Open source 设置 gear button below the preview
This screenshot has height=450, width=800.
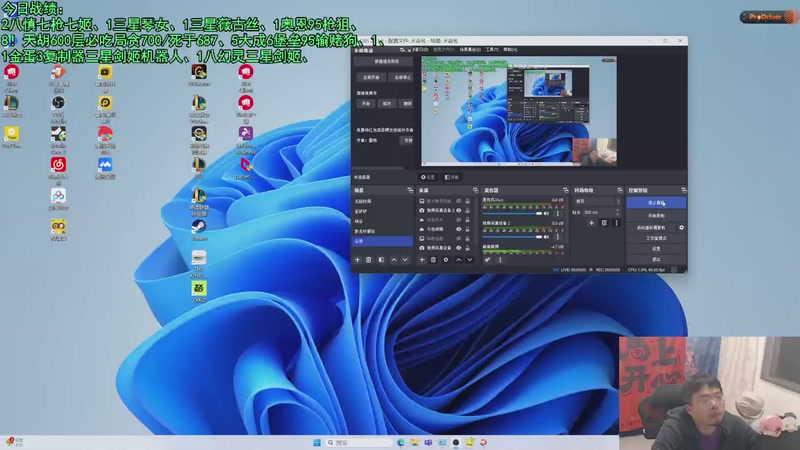[428, 177]
